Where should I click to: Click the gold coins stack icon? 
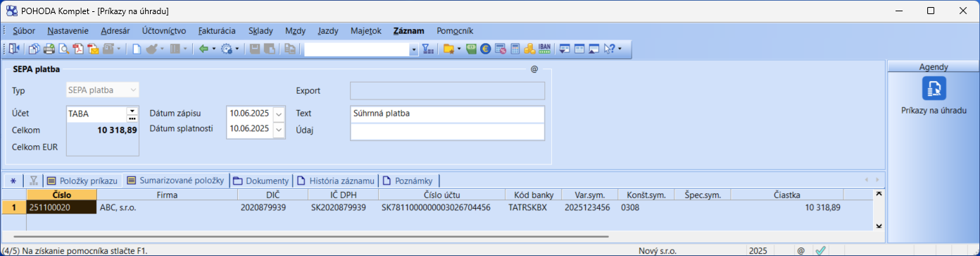click(529, 49)
